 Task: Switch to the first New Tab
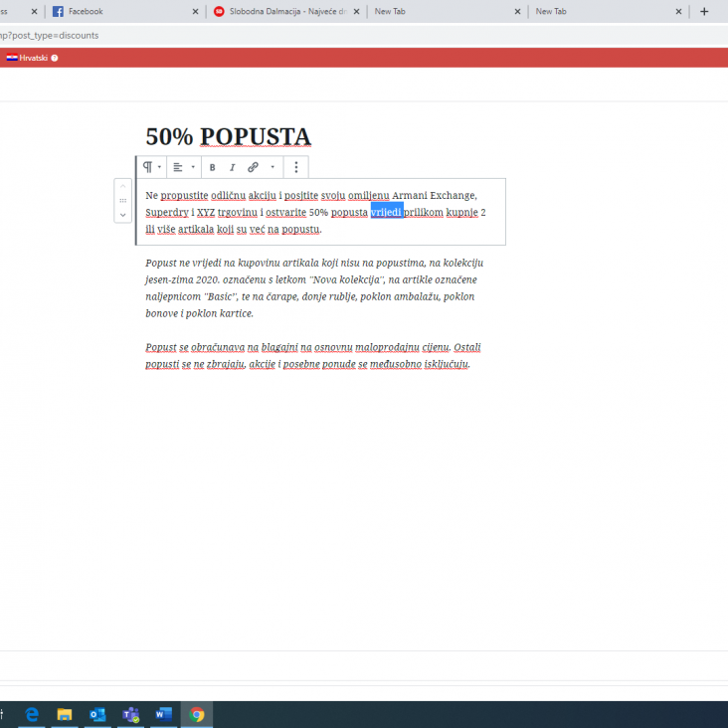coord(439,11)
